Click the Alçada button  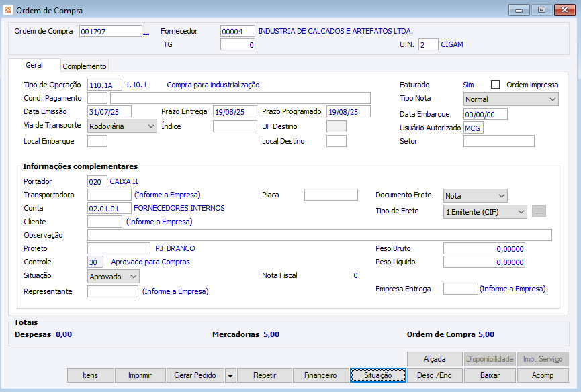pos(435,359)
